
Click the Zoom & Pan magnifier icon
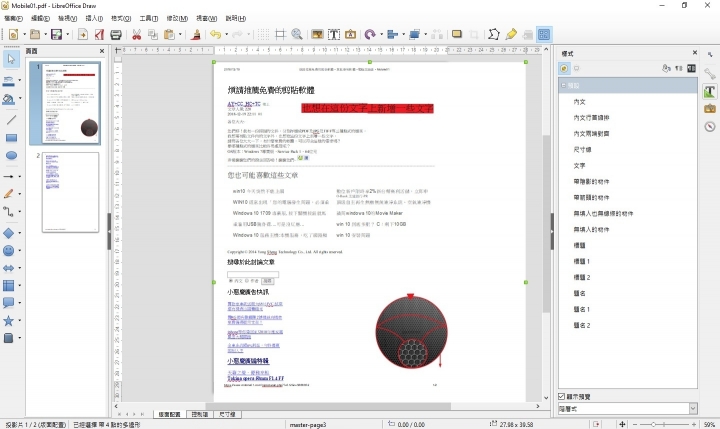(297, 34)
